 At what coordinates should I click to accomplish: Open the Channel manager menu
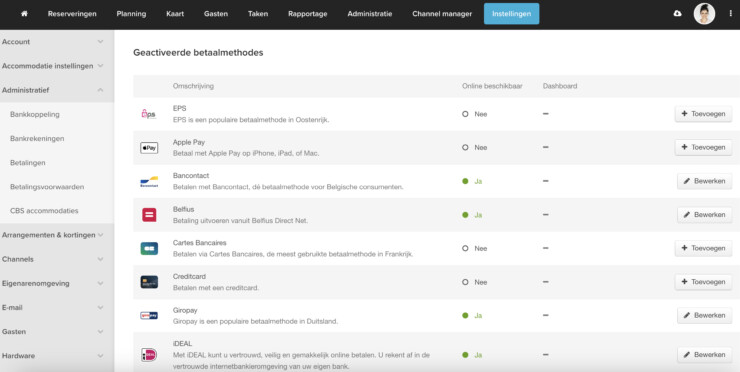tap(442, 14)
